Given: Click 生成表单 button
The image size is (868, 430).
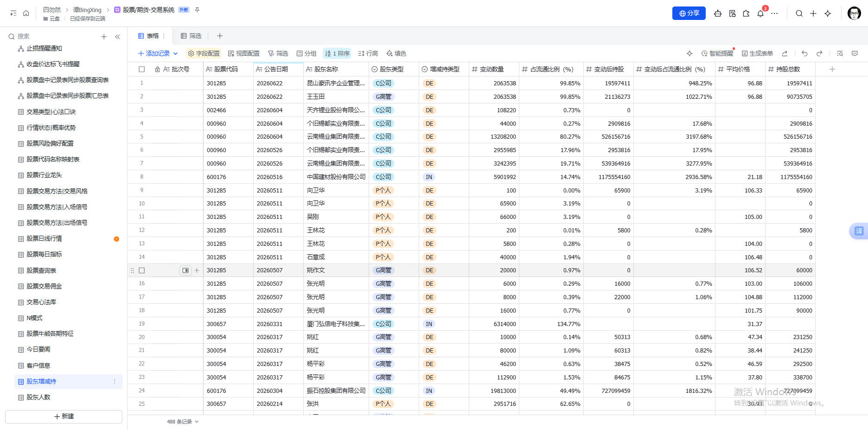Looking at the screenshot, I should [757, 53].
